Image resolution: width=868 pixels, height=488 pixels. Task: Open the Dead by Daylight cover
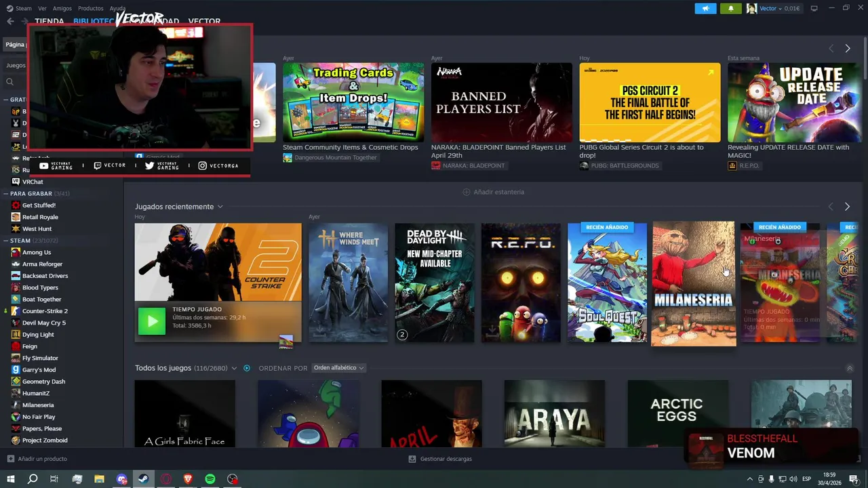[x=434, y=283]
